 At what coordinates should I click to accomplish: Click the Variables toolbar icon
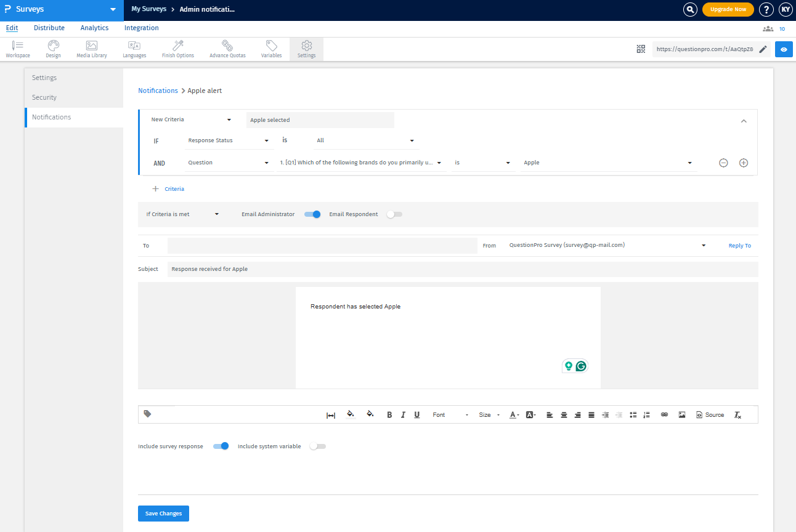tap(271, 49)
